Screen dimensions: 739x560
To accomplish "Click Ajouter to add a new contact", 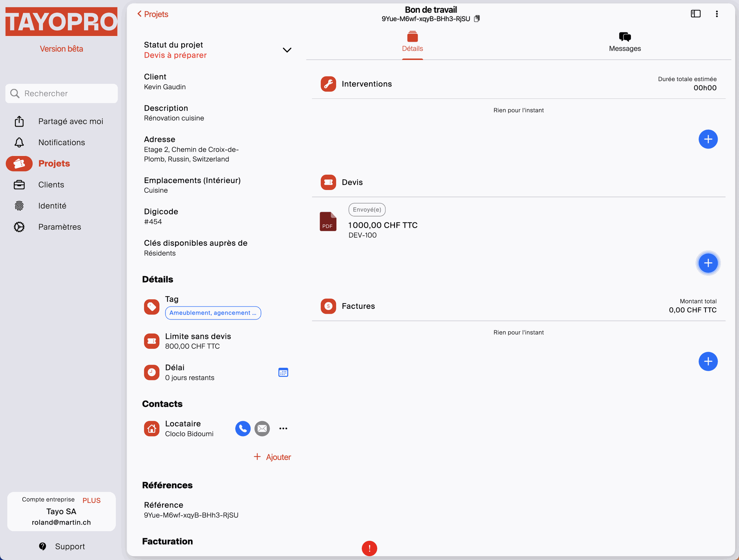I will (272, 457).
